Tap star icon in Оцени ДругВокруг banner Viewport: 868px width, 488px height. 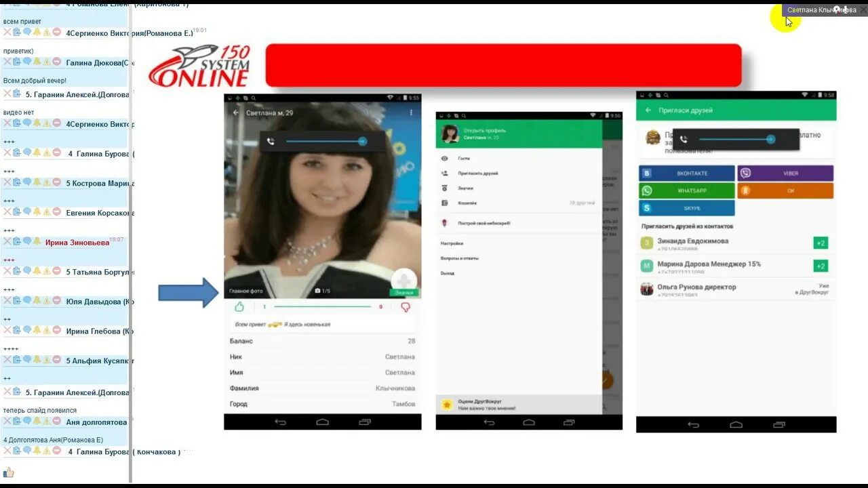pos(447,405)
